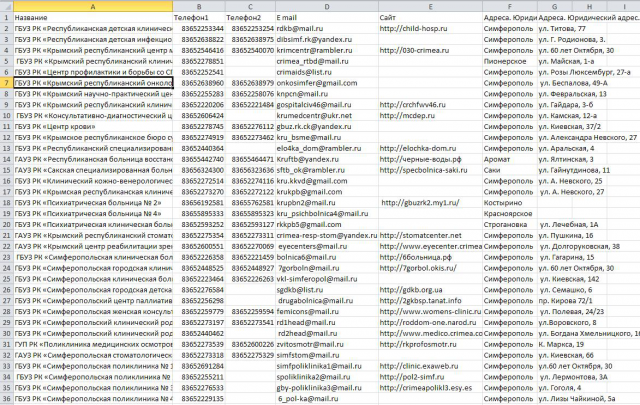Select "Психиатрическая больница № 2" name cell
The image size is (640, 405).
(93, 202)
